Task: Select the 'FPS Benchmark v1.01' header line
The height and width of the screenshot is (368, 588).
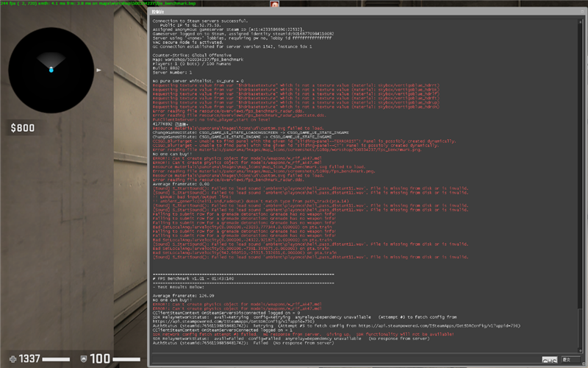Action: [x=193, y=278]
